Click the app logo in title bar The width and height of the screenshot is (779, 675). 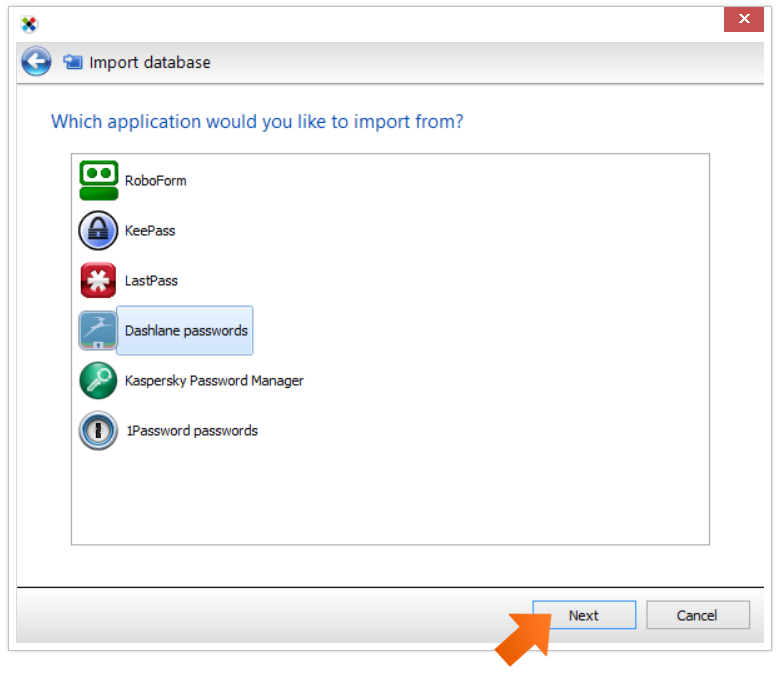coord(30,24)
